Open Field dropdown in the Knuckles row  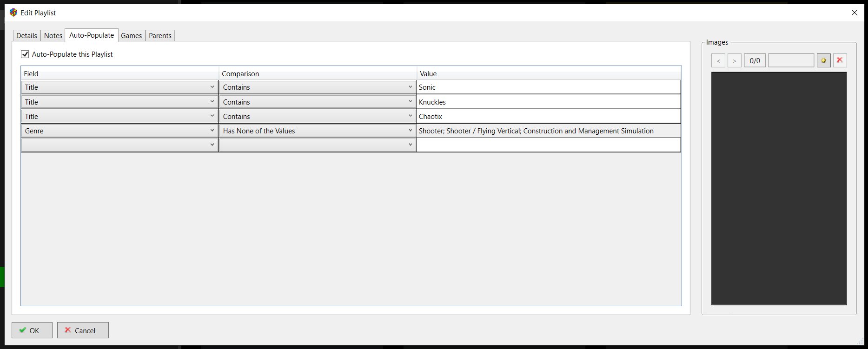119,102
